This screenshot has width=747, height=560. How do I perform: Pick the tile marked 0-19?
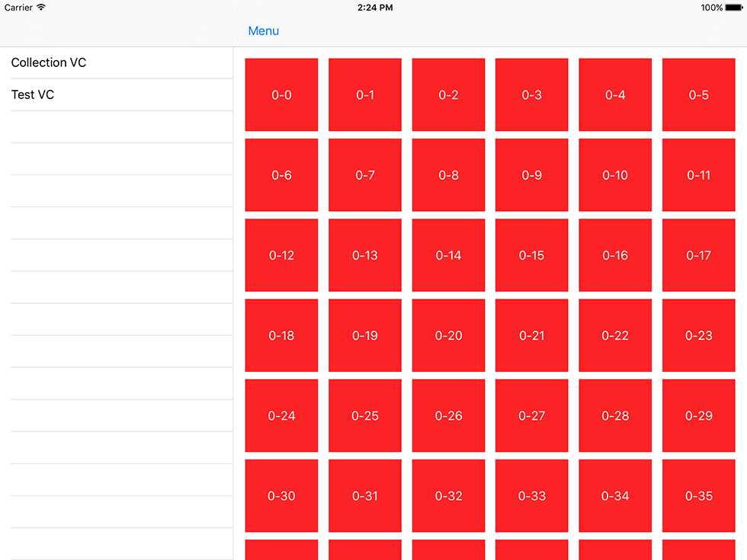[365, 335]
